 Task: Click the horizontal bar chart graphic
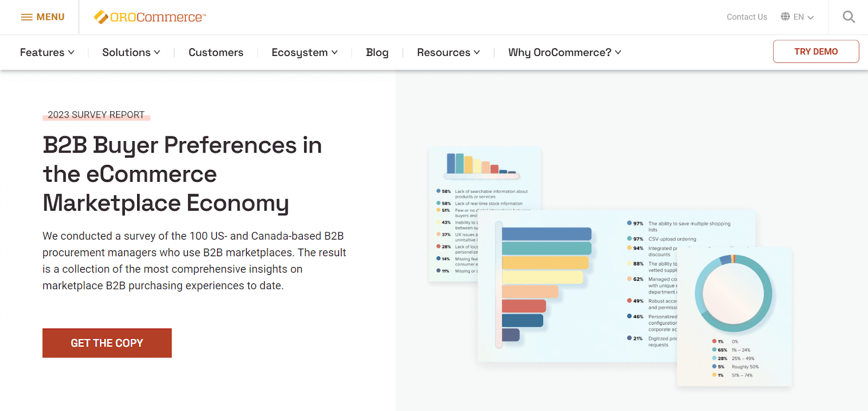[x=544, y=284]
